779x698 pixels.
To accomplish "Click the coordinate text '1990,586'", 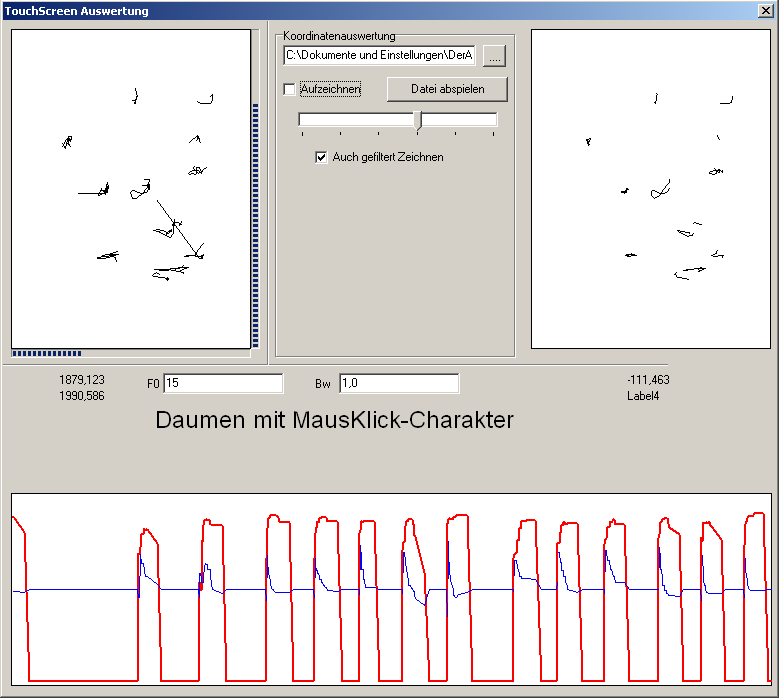I will pyautogui.click(x=82, y=396).
